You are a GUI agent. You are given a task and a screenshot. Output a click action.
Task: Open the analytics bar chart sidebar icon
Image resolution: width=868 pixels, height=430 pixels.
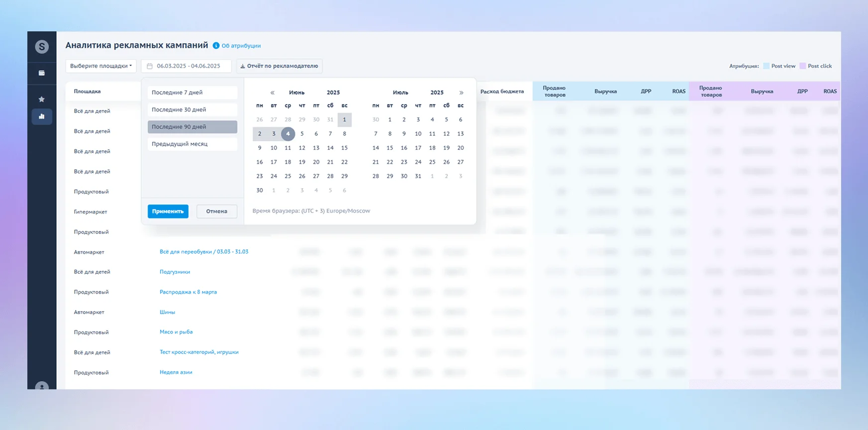pos(42,116)
